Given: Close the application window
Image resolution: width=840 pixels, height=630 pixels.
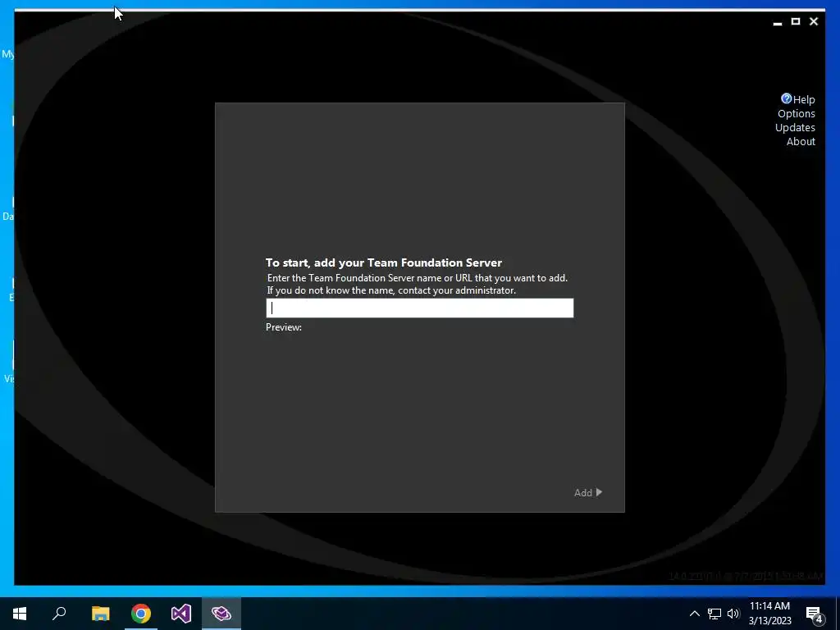Looking at the screenshot, I should pyautogui.click(x=814, y=21).
